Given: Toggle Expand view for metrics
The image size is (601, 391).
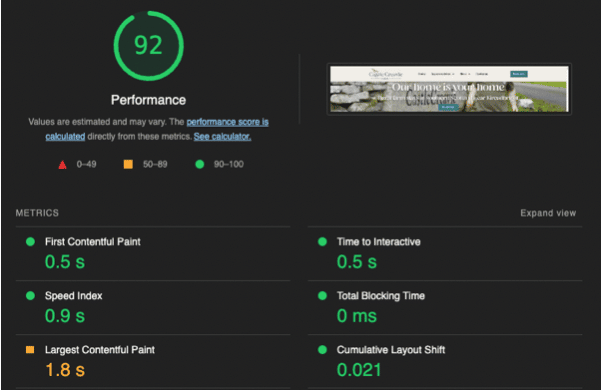Looking at the screenshot, I should [x=548, y=213].
